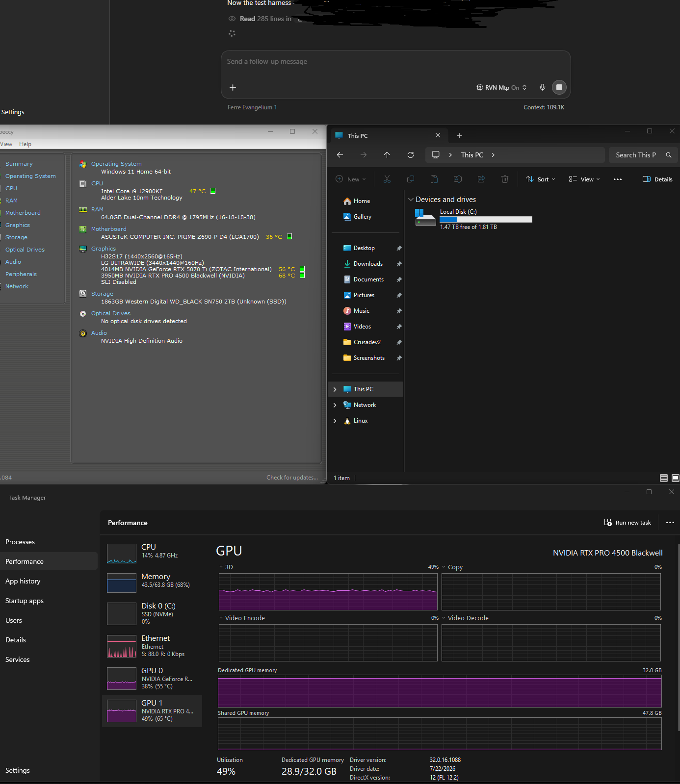Screen dimensions: 680x784
Task: Type in the Send a follow-up message field
Action: [x=395, y=62]
